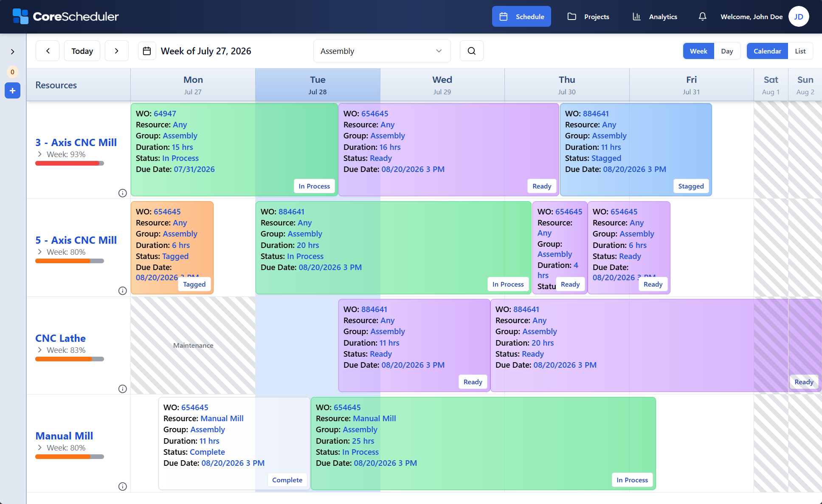This screenshot has height=504, width=822.
Task: Open info icon for Manual Mill
Action: [x=123, y=487]
